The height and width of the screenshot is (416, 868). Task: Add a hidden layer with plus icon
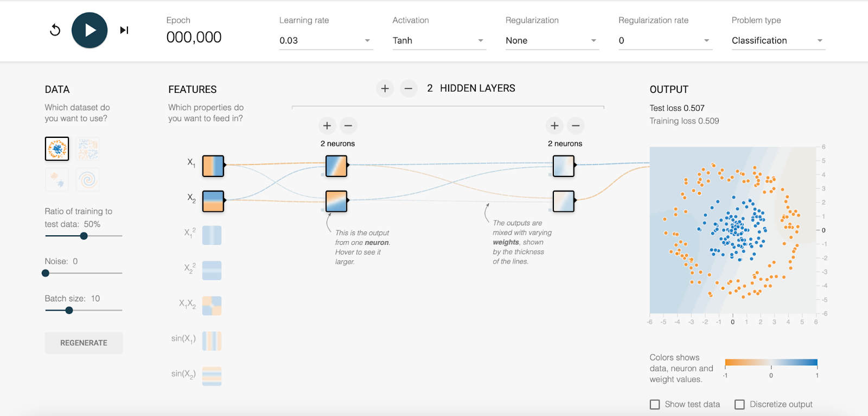(385, 88)
